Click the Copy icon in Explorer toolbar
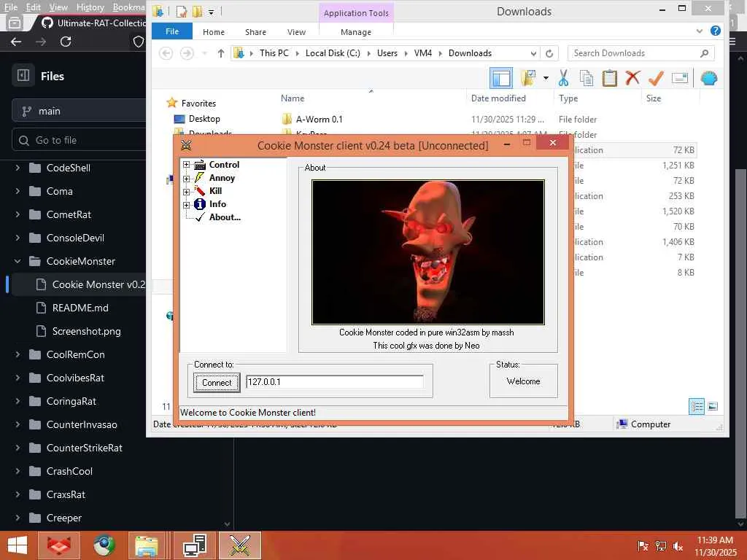 coord(587,78)
